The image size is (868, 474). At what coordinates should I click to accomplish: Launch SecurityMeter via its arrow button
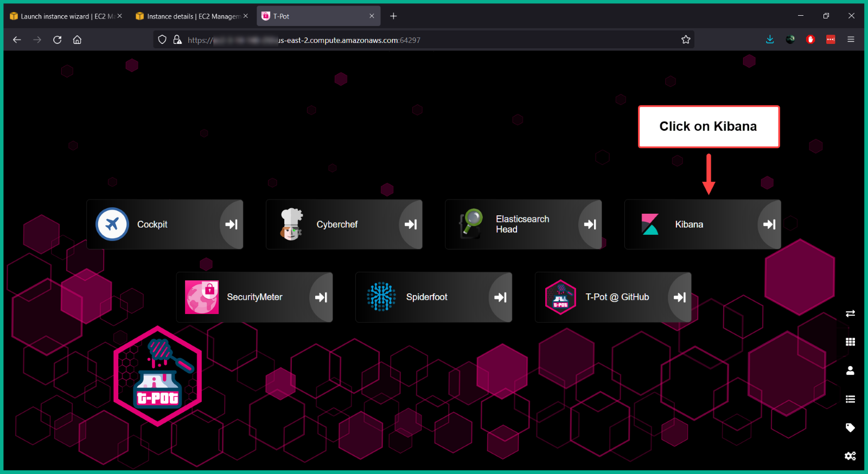point(321,297)
